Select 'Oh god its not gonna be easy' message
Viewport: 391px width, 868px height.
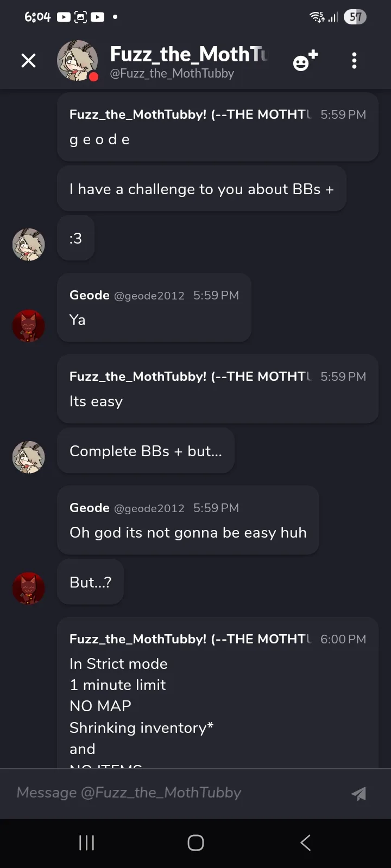[x=188, y=520]
